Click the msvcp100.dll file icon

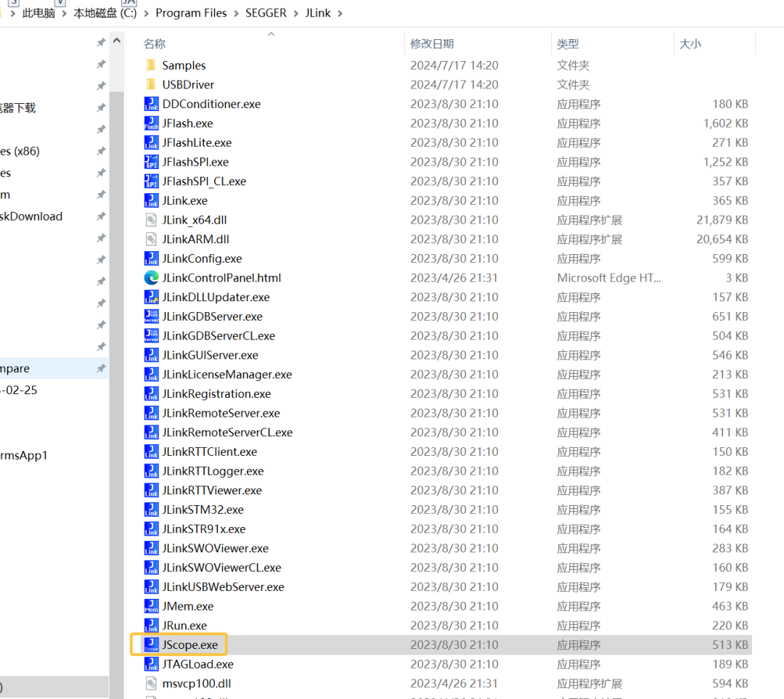[151, 684]
